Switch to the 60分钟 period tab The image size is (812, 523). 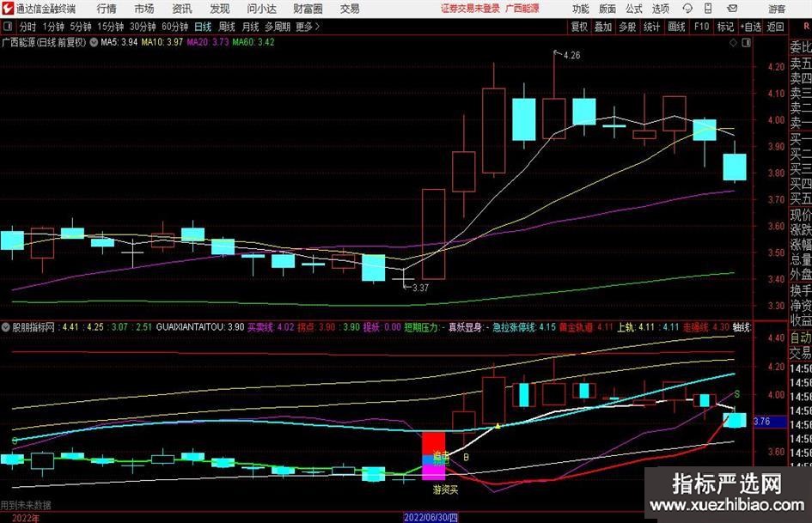tap(174, 27)
